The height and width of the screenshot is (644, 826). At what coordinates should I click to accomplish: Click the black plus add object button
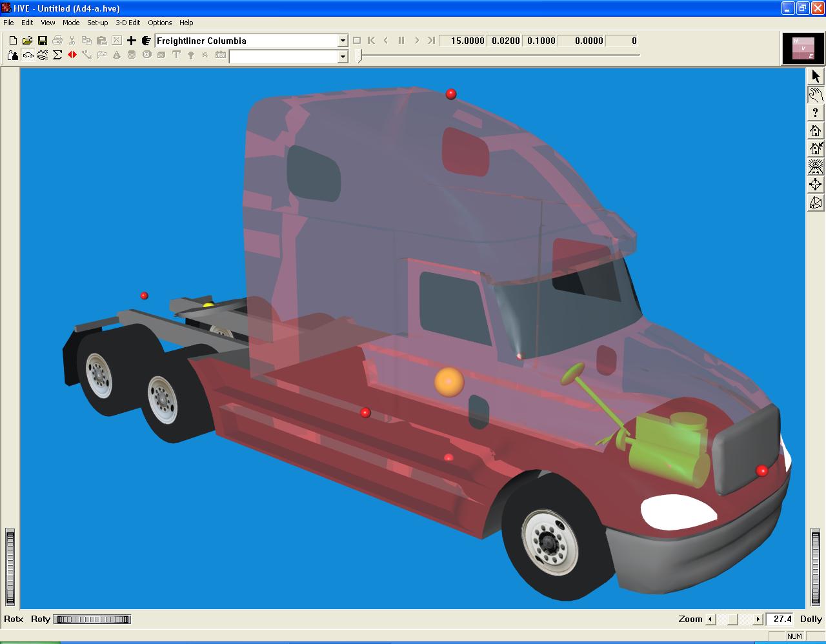pyautogui.click(x=132, y=41)
